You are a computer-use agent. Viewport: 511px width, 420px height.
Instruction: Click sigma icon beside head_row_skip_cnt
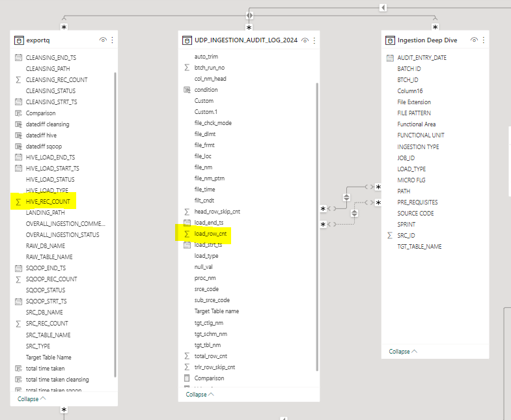[187, 212]
